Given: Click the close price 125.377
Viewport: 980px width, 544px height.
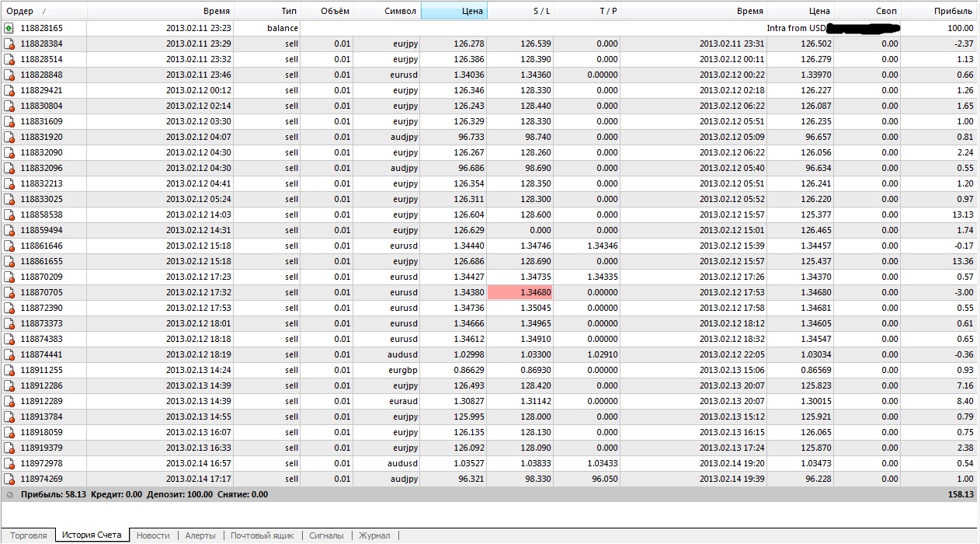Looking at the screenshot, I should click(816, 214).
